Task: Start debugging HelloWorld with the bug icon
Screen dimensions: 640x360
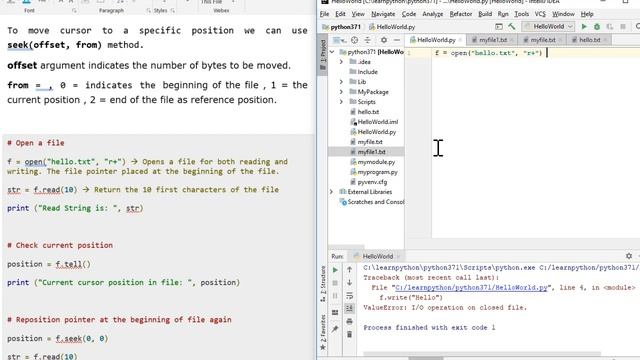Action: click(x=597, y=27)
